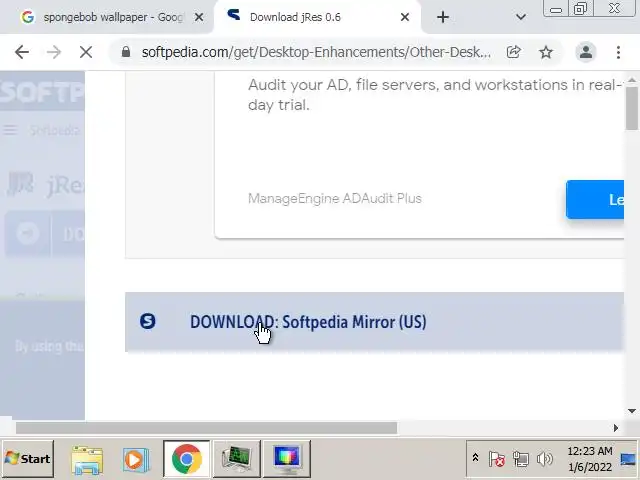Click the horizontal scrollbar thumb

206,428
